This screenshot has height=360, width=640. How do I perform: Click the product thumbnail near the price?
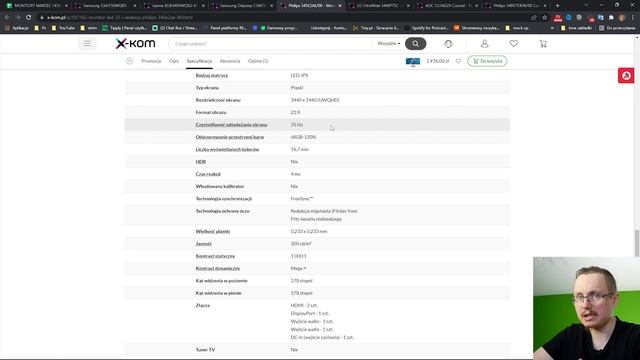coord(413,62)
